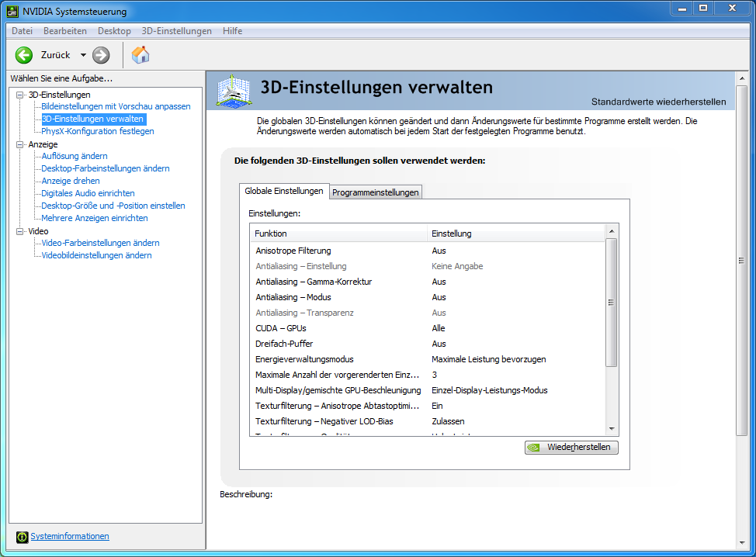Viewport: 756px width, 557px height.
Task: Click settings list scroll-up arrow
Action: click(612, 231)
